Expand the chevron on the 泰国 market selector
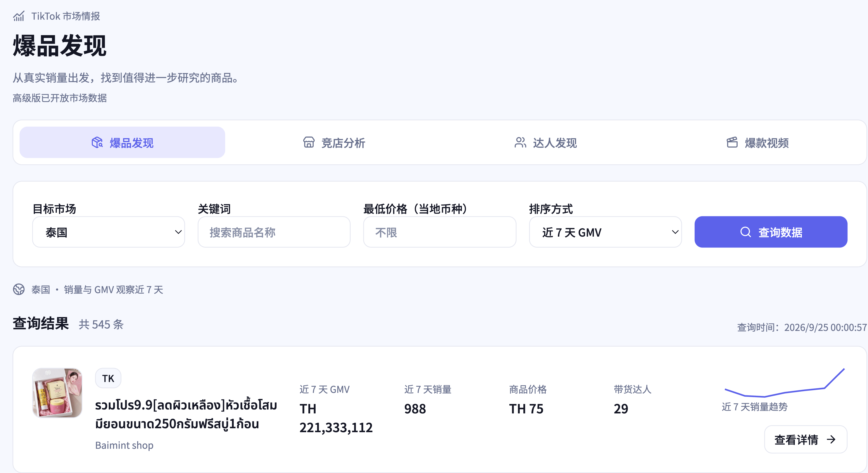 coord(178,232)
